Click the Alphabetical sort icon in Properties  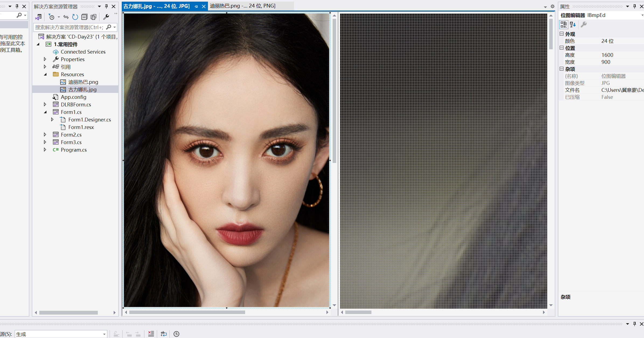point(573,25)
